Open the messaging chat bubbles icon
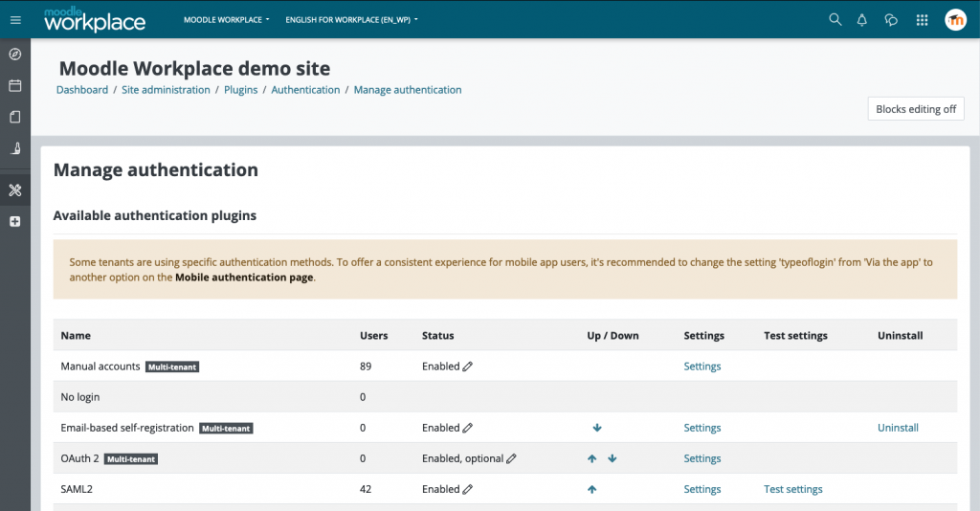This screenshot has width=980, height=511. (891, 20)
